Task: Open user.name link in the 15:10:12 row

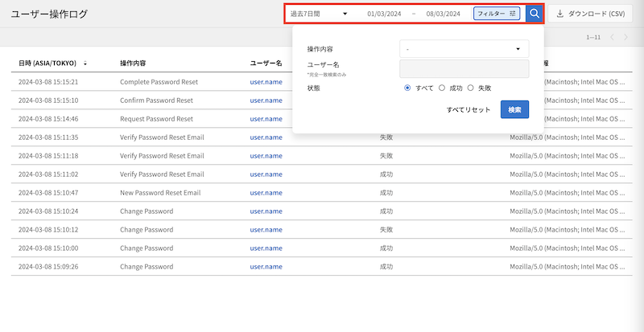Action: point(266,229)
